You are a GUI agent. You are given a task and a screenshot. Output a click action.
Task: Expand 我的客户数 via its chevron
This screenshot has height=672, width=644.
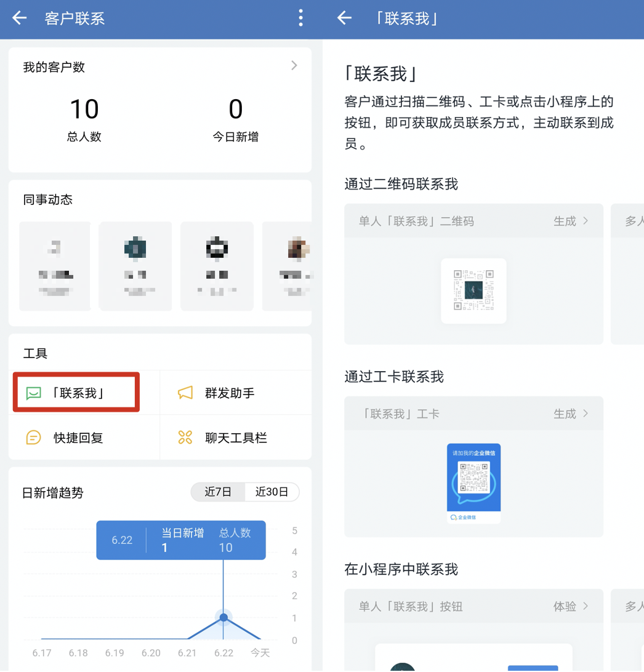(294, 65)
